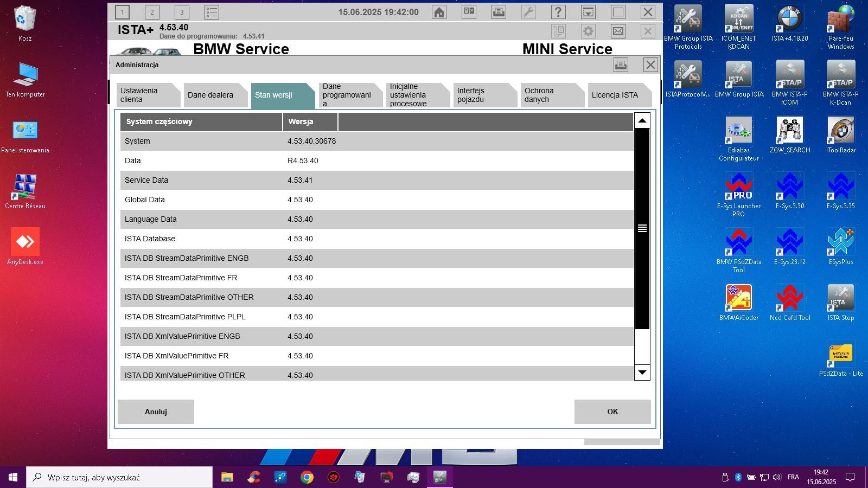Launch ESysPlus desktop shortcut
The image size is (868, 488).
840,247
